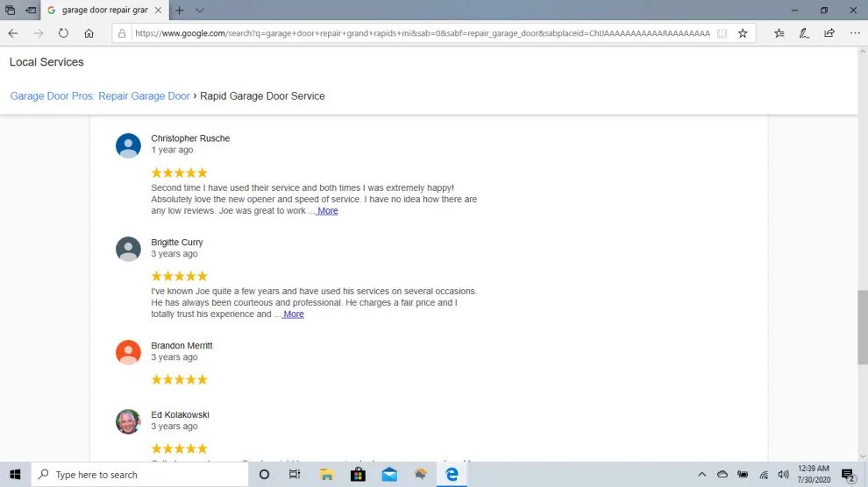This screenshot has width=868, height=487.
Task: Click the address bar URL
Action: click(x=423, y=33)
